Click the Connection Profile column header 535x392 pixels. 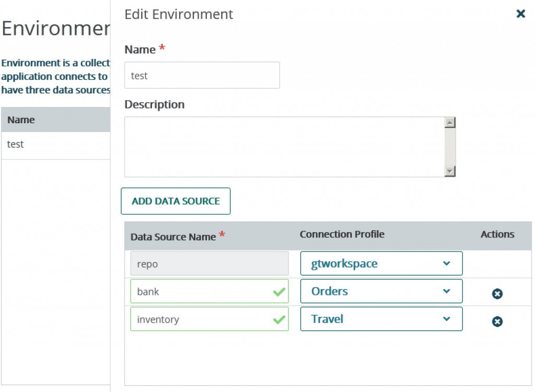342,234
